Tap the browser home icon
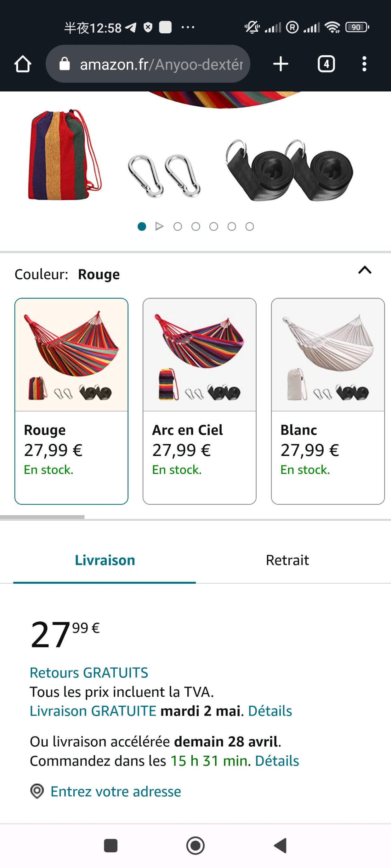The width and height of the screenshot is (391, 868). click(23, 64)
